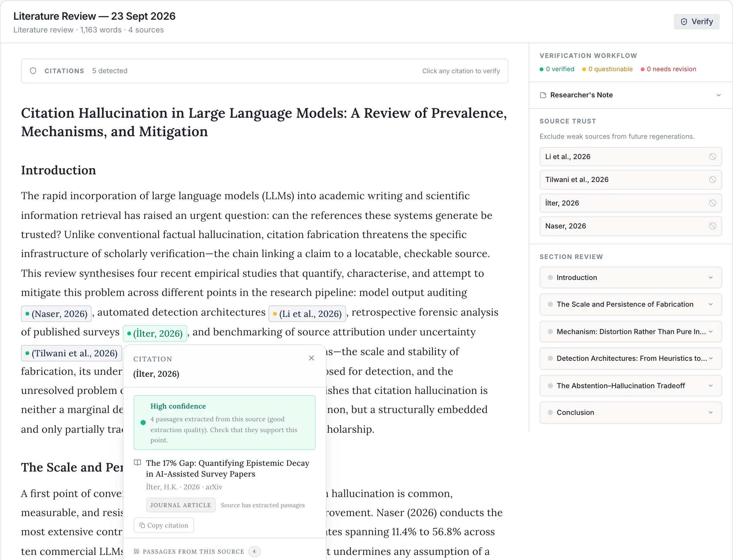Open the (Tilwani et al., 2026) citation
Screen dimensions: 733x560
[71, 353]
